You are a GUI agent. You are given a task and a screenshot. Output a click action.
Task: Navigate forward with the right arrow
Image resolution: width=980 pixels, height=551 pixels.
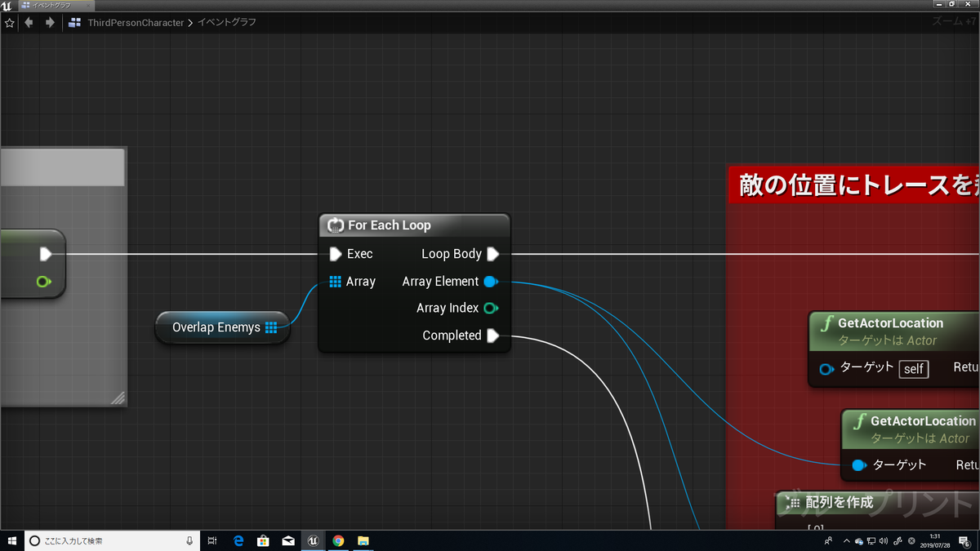[x=50, y=23]
